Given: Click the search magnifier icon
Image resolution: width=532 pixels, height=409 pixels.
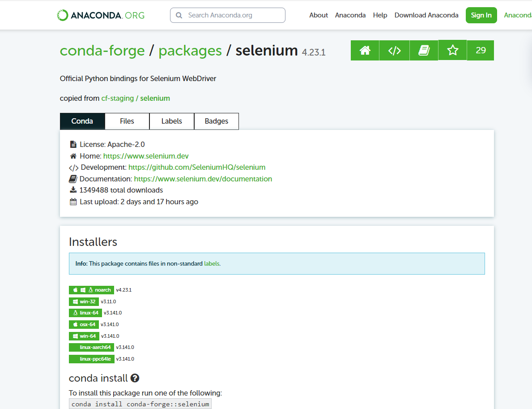Looking at the screenshot, I should point(179,15).
